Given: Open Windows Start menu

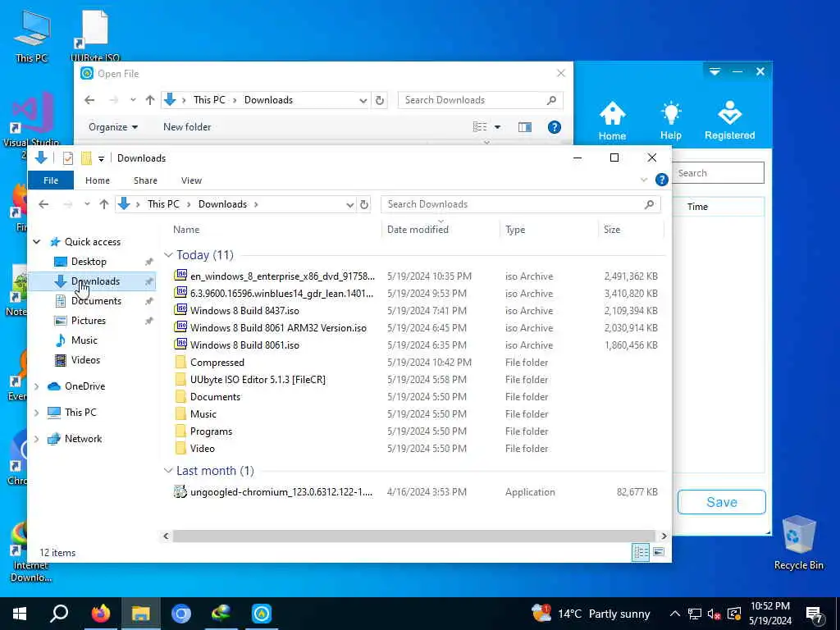Looking at the screenshot, I should point(20,614).
